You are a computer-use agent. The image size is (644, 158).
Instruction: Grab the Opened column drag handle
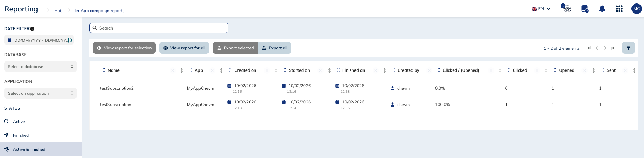click(555, 70)
